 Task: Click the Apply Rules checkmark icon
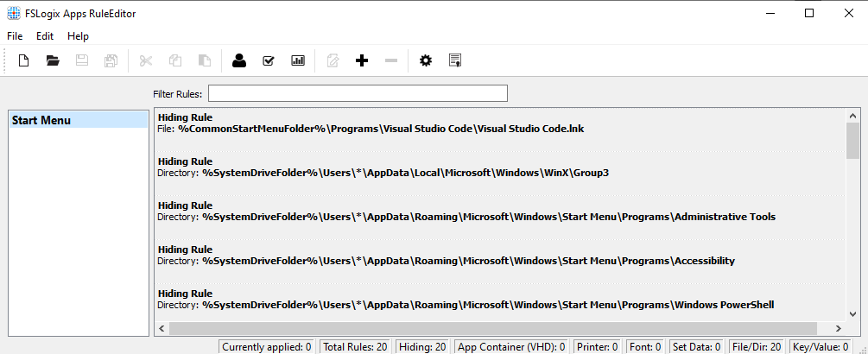tap(269, 60)
